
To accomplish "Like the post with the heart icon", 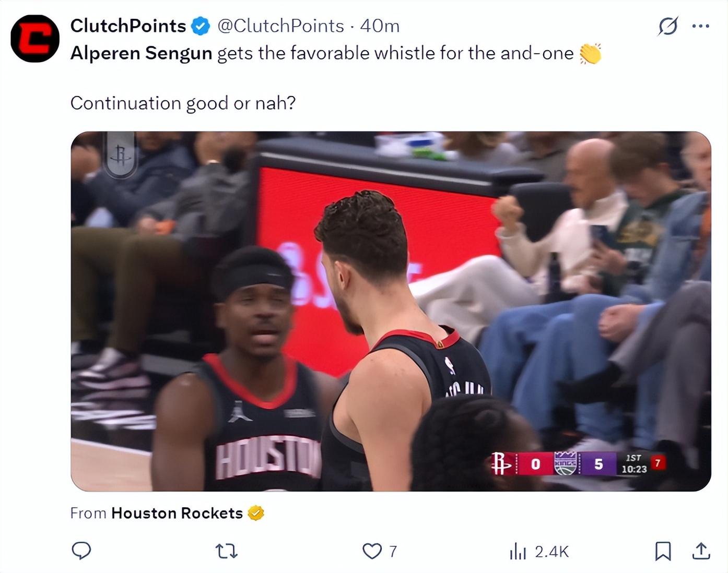I will (x=372, y=551).
